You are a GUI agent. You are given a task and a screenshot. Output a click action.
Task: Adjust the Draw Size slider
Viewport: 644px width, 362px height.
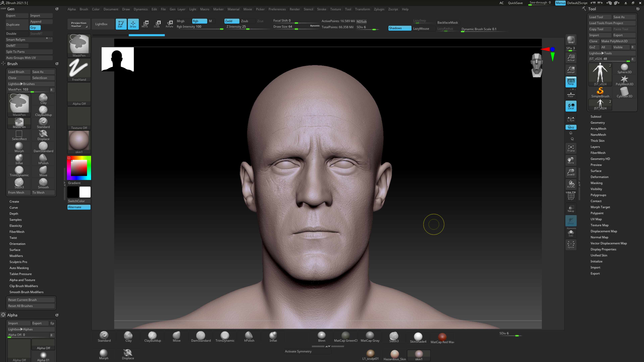pyautogui.click(x=296, y=27)
